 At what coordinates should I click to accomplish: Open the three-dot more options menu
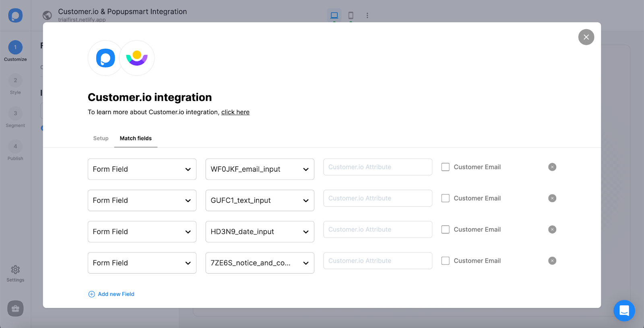(367, 15)
